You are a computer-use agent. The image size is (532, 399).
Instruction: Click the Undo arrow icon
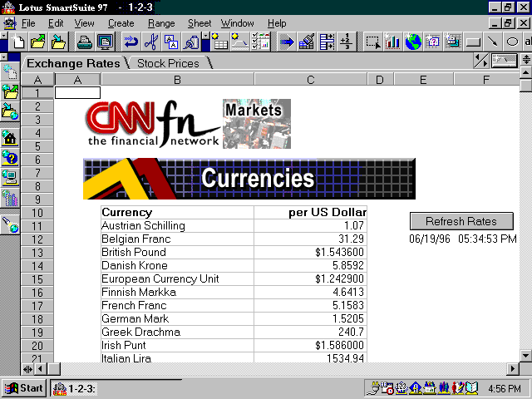coord(131,41)
